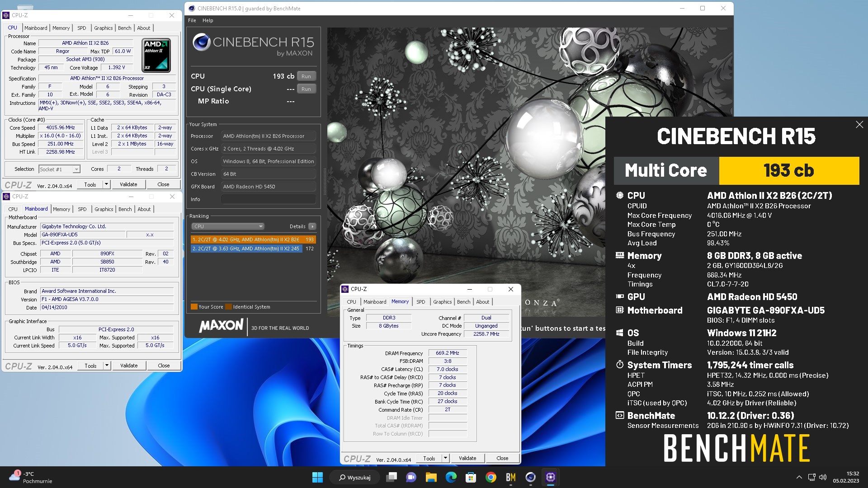
Task: Open the Windows Start menu
Action: click(x=317, y=477)
